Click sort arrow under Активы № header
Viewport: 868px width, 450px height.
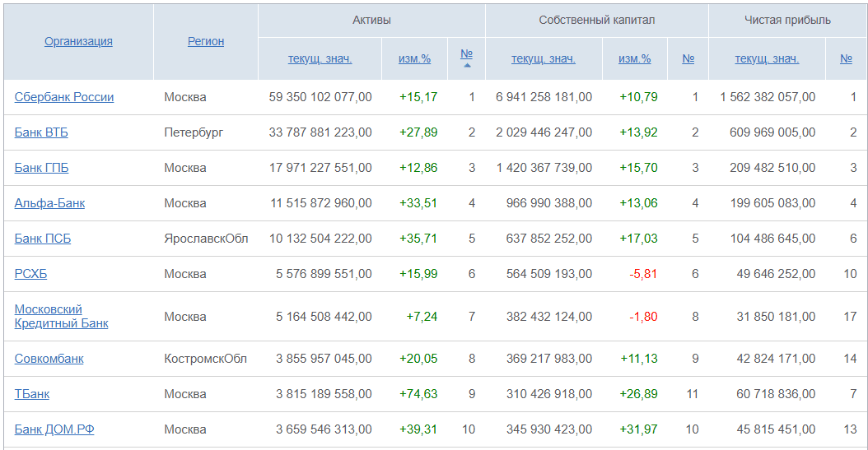coord(467,65)
